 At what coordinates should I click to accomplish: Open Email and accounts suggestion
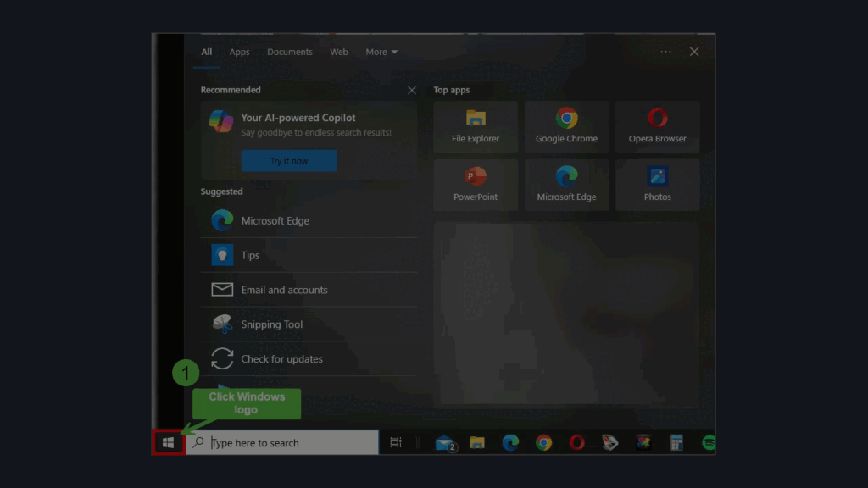tap(309, 290)
